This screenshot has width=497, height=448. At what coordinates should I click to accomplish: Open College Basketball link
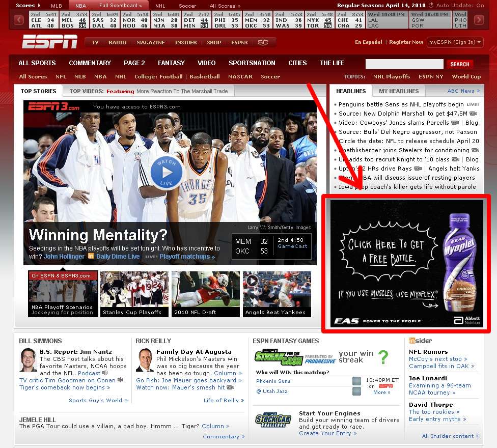(x=204, y=77)
